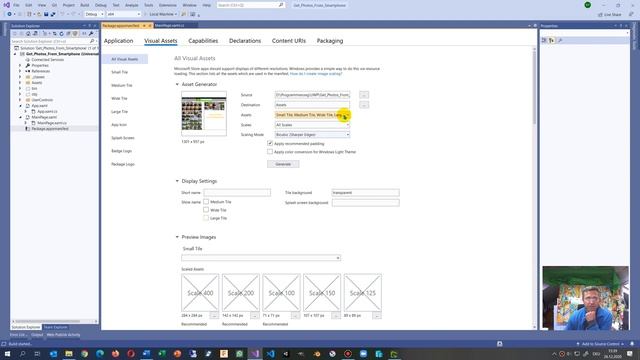Click Visual Studio logo icon
This screenshot has height=360, width=640.
click(7, 5)
